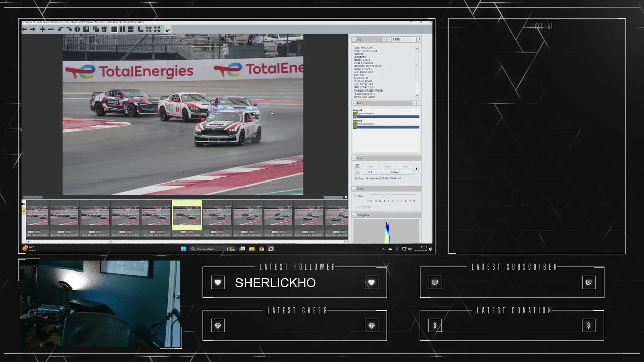644x362 pixels.
Task: Select thumbnail Lone Star 25_877.ARW
Action: [x=156, y=219]
